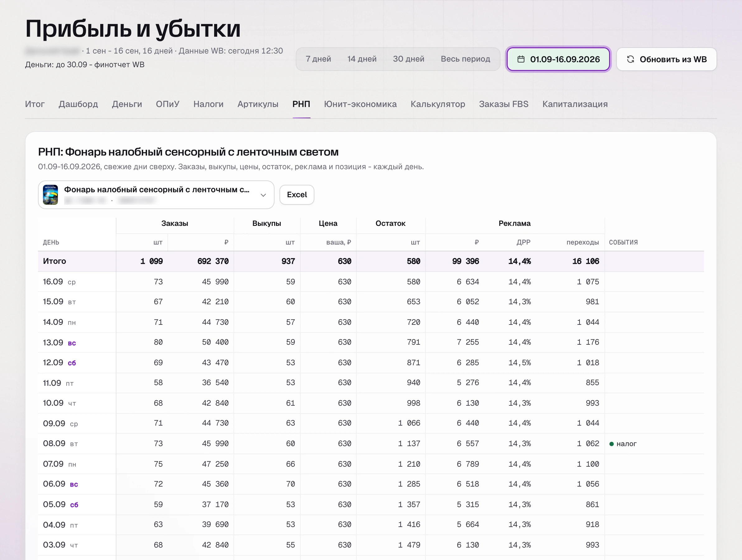The height and width of the screenshot is (560, 742).
Task: Click total transitions value 16 106
Action: 586,261
